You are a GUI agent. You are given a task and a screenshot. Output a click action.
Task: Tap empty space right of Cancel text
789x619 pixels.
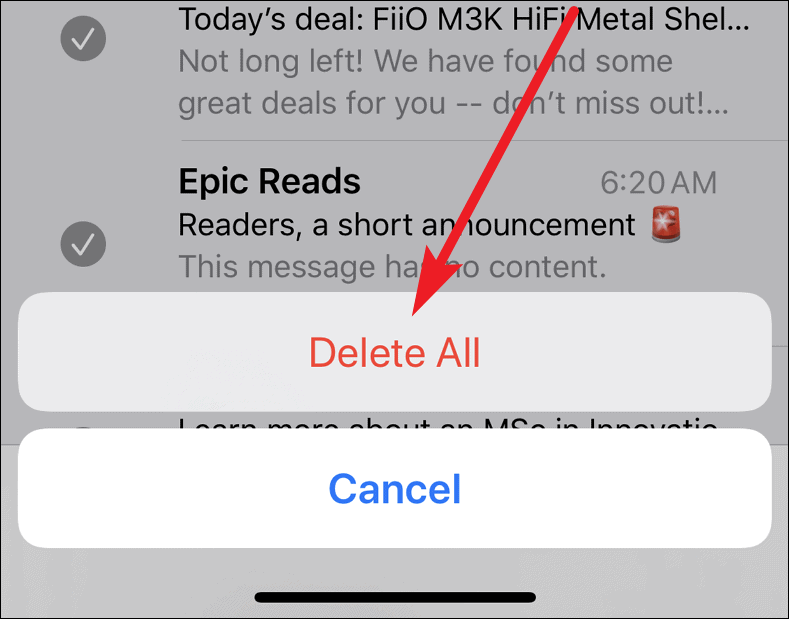pyautogui.click(x=614, y=488)
